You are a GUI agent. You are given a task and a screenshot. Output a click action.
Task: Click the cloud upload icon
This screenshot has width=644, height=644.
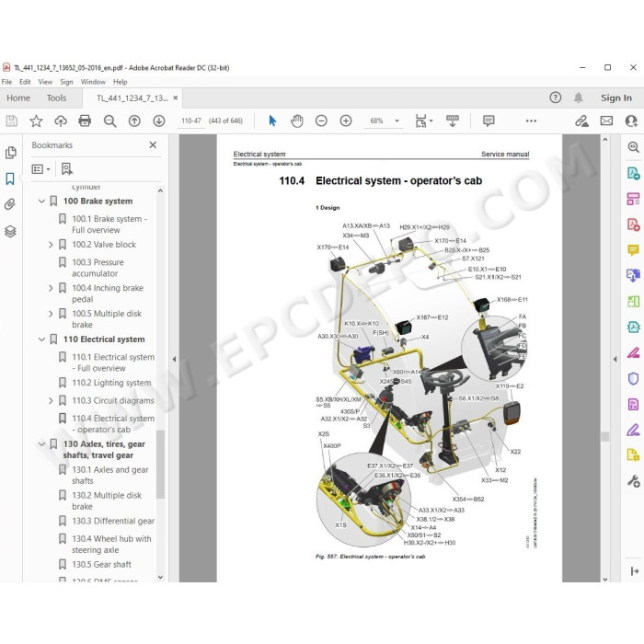coord(61,121)
